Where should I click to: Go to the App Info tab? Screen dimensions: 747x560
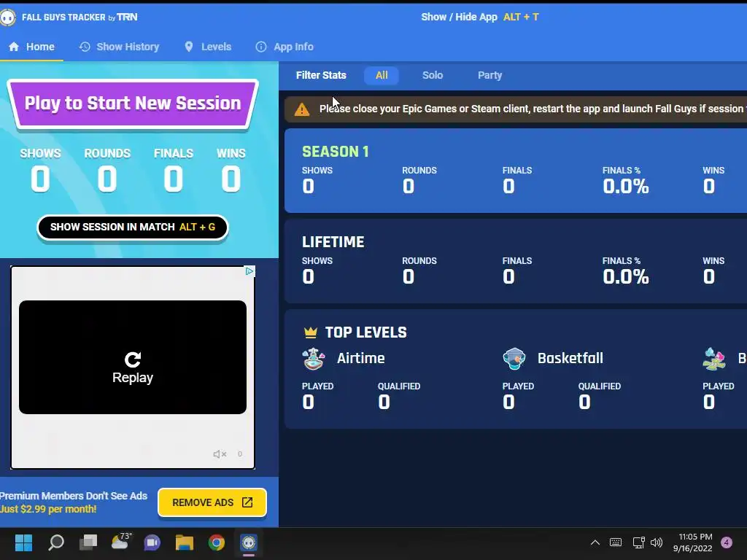coord(285,47)
